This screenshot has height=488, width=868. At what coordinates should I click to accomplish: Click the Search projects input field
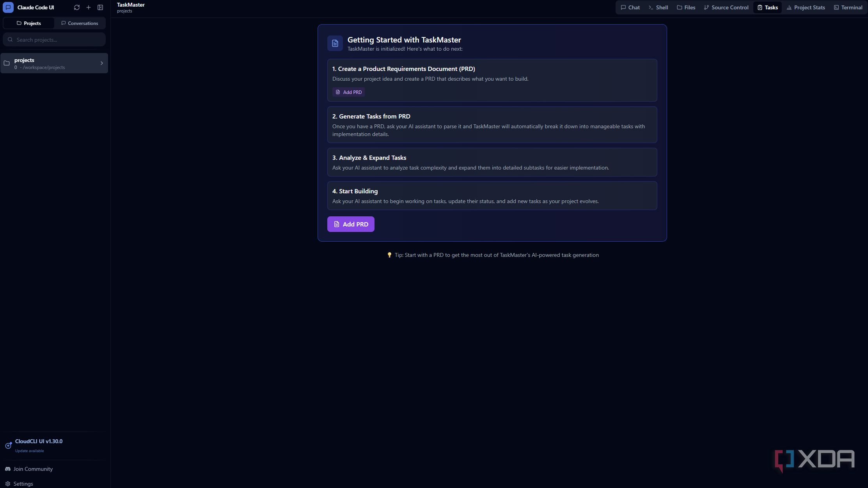click(54, 40)
